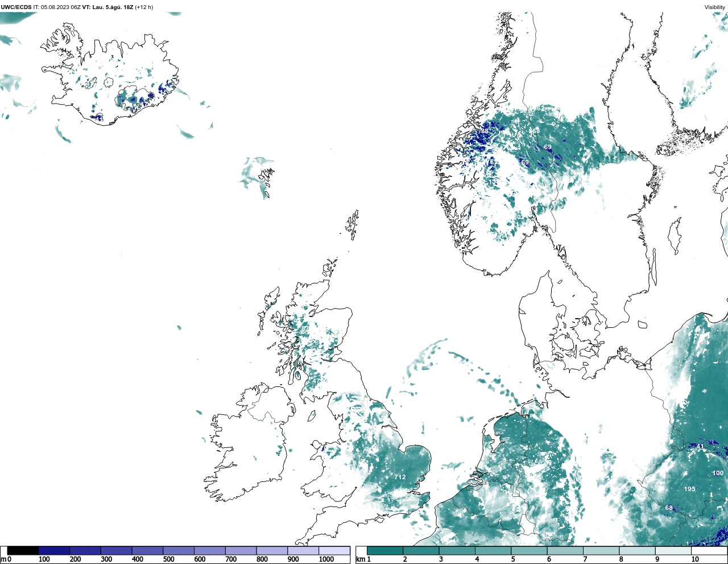Click the 600–700 m legend swatch

click(210, 550)
